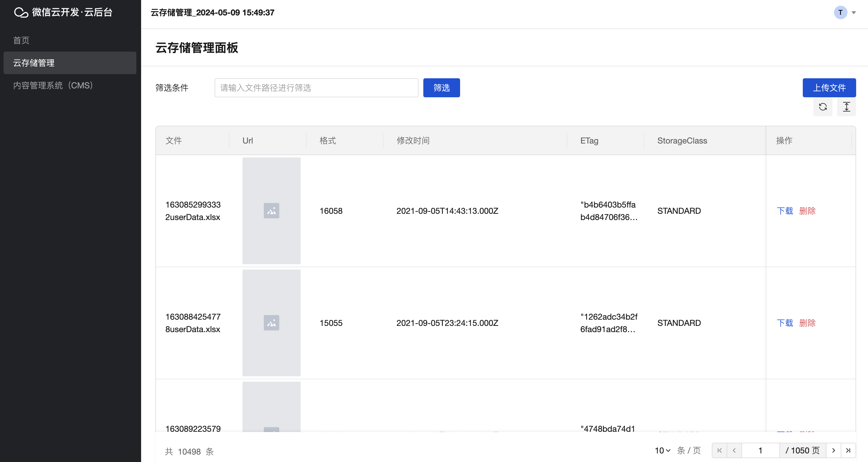868x462 pixels.
Task: Click the 筛选 filter button
Action: [x=441, y=87]
